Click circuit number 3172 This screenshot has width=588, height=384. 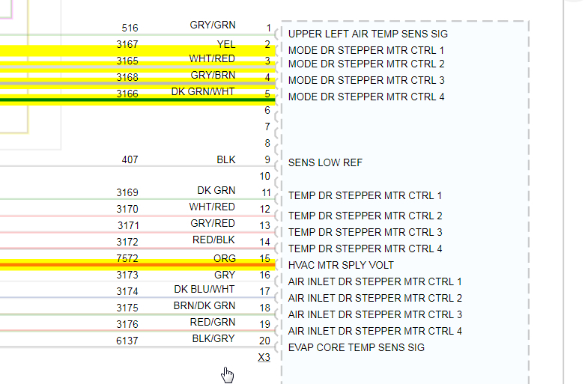coord(127,242)
